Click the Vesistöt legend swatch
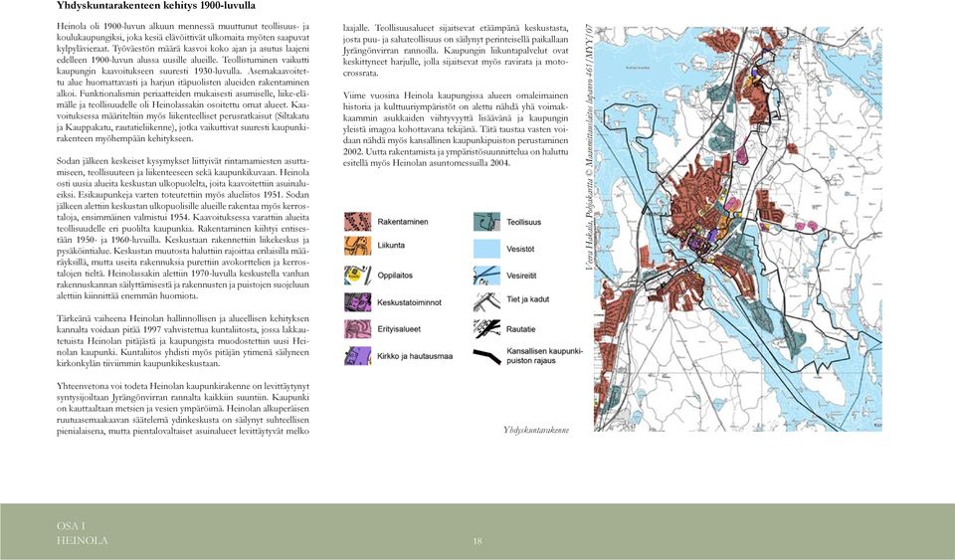This screenshot has width=955, height=560. 487,249
